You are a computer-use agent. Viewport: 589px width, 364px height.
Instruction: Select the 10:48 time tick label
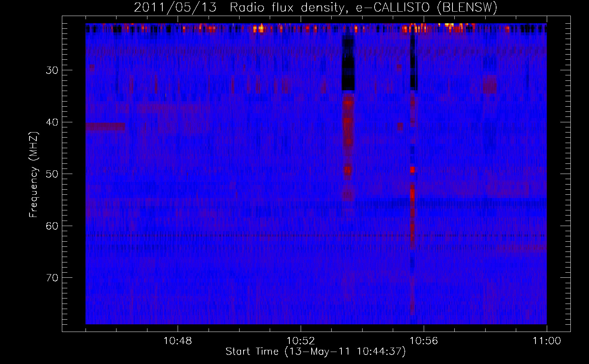[x=178, y=341]
